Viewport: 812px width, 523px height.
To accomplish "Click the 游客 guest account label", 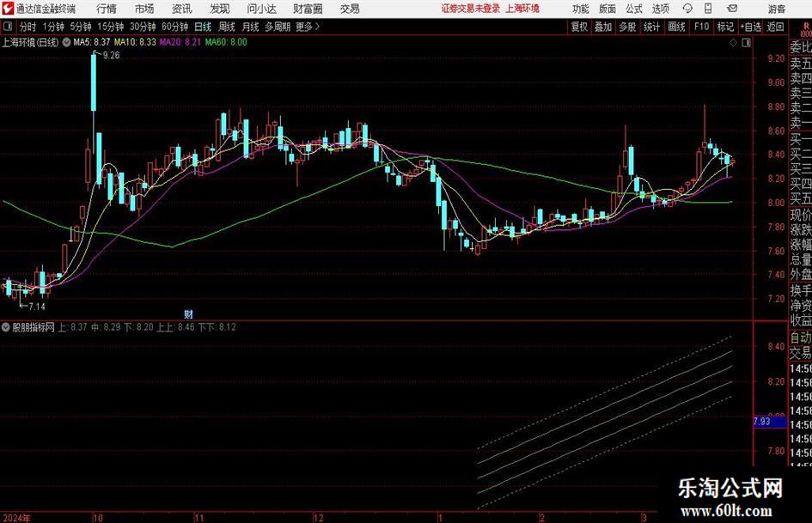I will [x=777, y=9].
